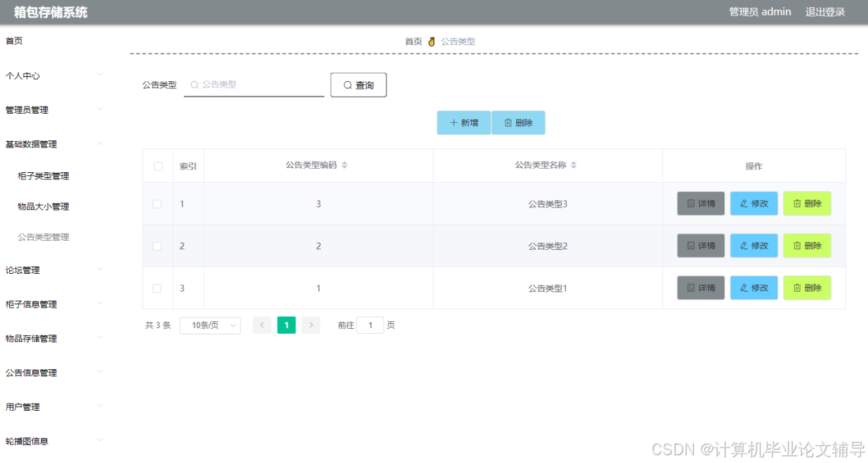View 详情 for 公告类型3
This screenshot has height=463, width=868.
[701, 203]
